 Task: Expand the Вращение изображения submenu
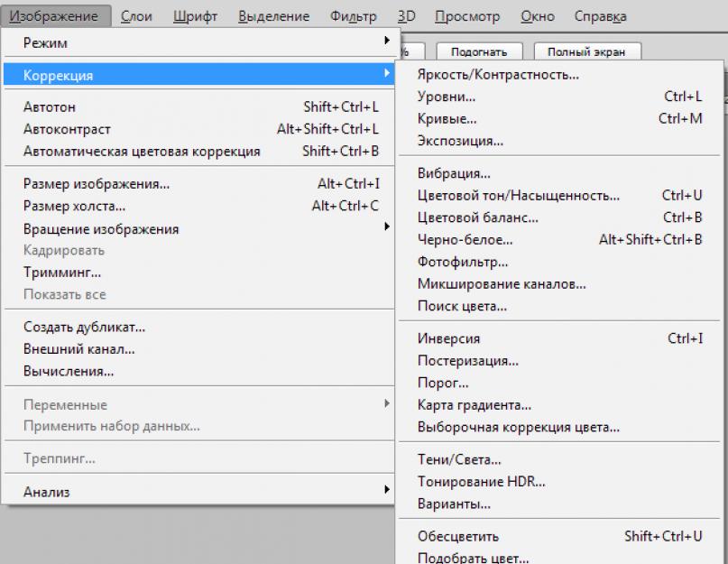tap(198, 229)
